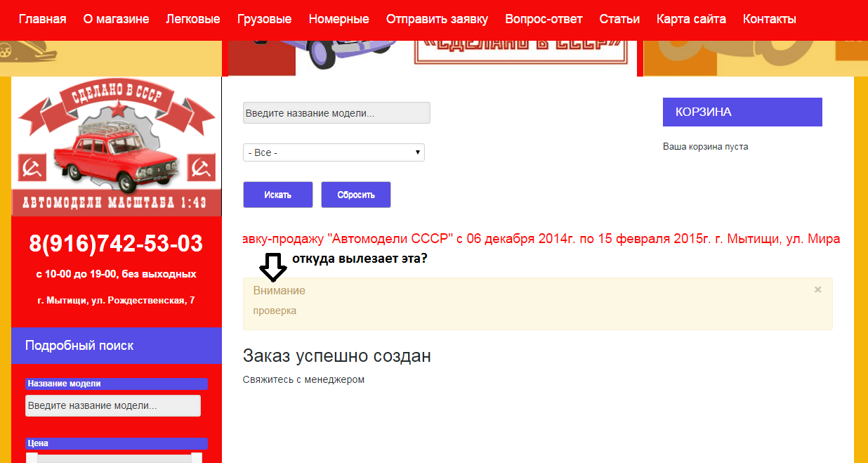
Task: Click the sidebar "Название модели" input field
Action: click(x=113, y=405)
